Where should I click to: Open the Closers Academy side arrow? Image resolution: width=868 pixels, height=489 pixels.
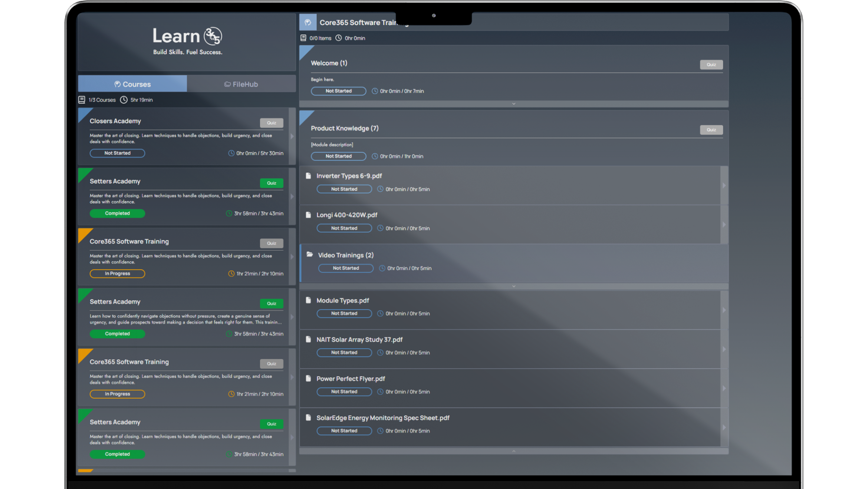293,136
